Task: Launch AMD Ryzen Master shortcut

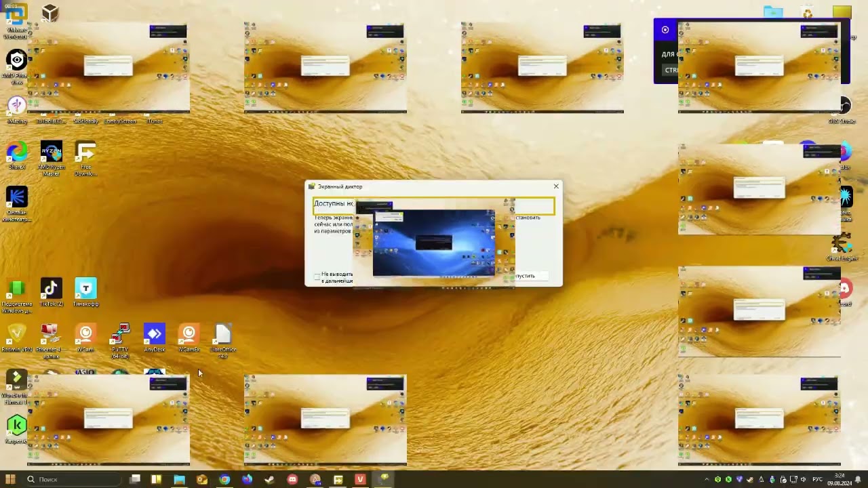Action: [x=51, y=159]
